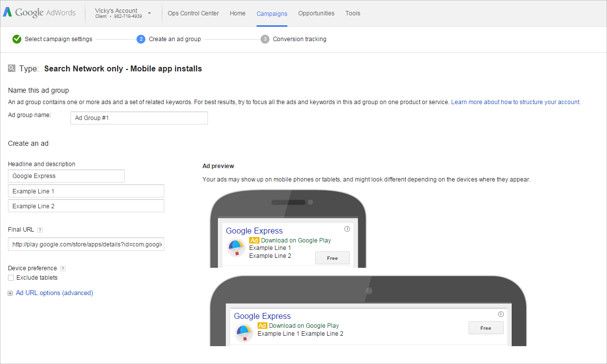Enable the Exclude tablets checkbox
This screenshot has height=364, width=607.
pos(11,278)
